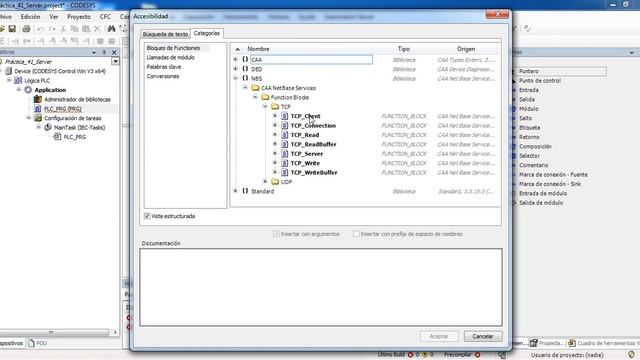Click the Cancelar button
640x360 pixels.
[x=483, y=336]
